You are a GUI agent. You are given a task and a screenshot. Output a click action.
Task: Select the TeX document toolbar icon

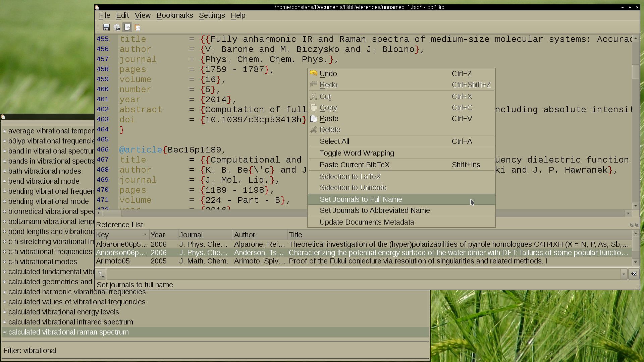(x=127, y=27)
